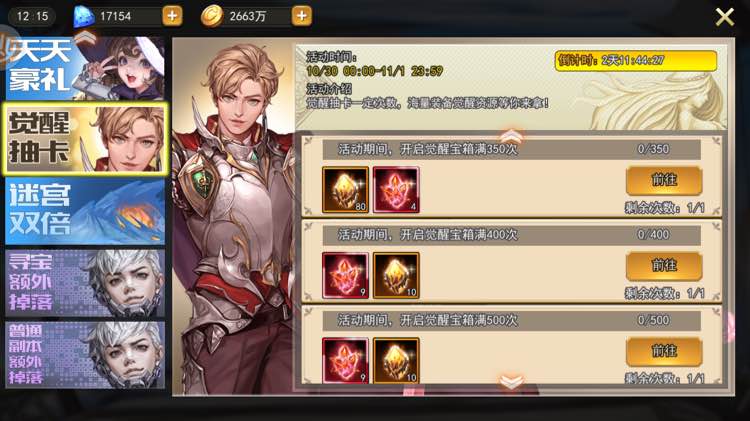Screen dimensions: 750x421
Task: Tap the up chevron above the reward list
Action: [x=511, y=135]
